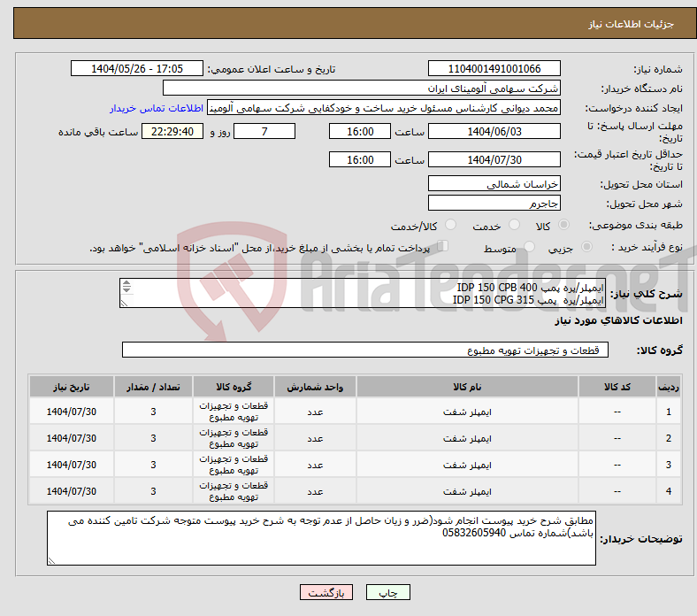This screenshot has height=616, width=697.
Task: Select the متوسط purchase type radio
Action: [529, 246]
